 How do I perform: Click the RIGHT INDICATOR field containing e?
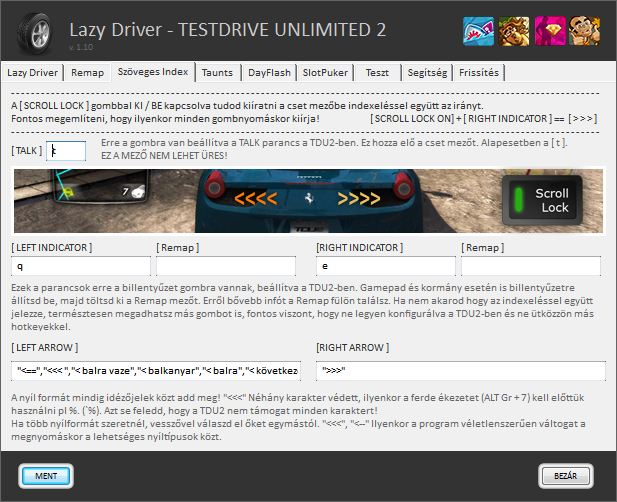pyautogui.click(x=386, y=266)
